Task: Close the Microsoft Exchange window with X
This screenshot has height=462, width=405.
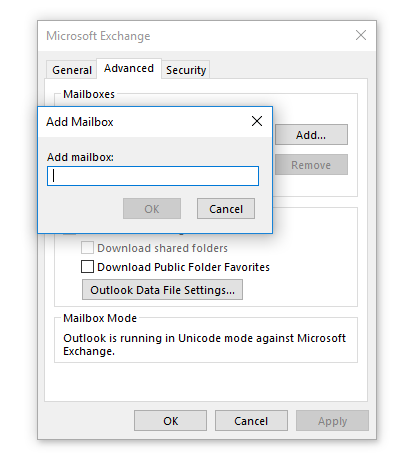Action: tap(361, 35)
